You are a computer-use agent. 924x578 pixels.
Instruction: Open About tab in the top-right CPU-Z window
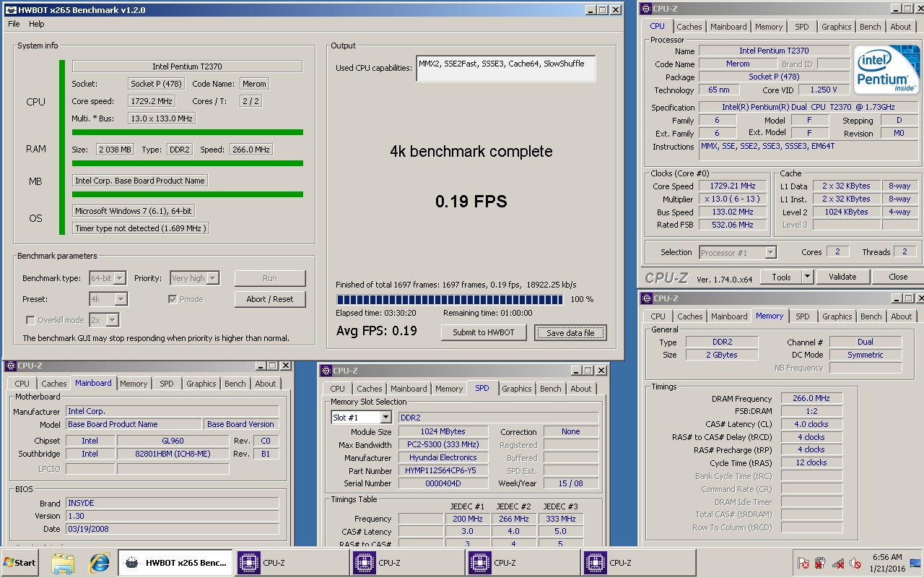coord(900,27)
